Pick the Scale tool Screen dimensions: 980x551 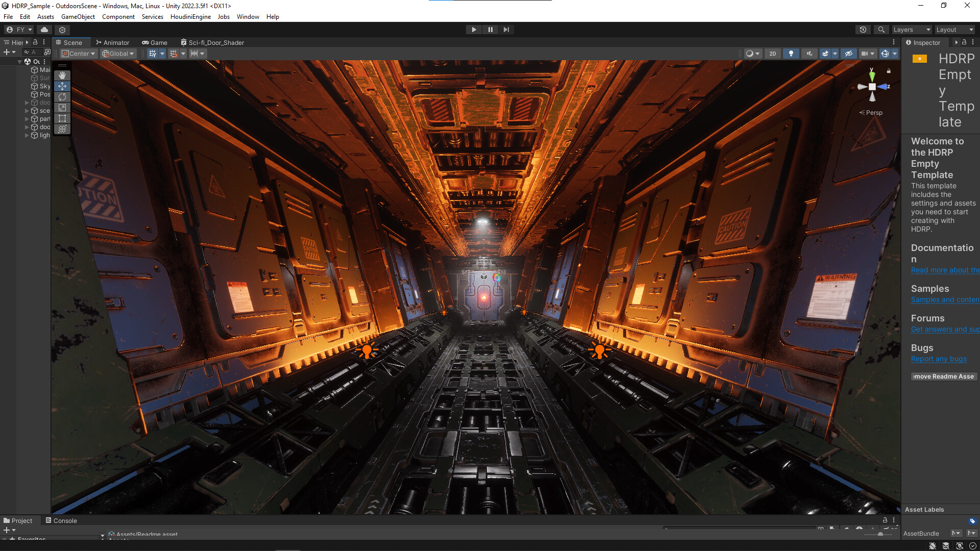[x=62, y=108]
